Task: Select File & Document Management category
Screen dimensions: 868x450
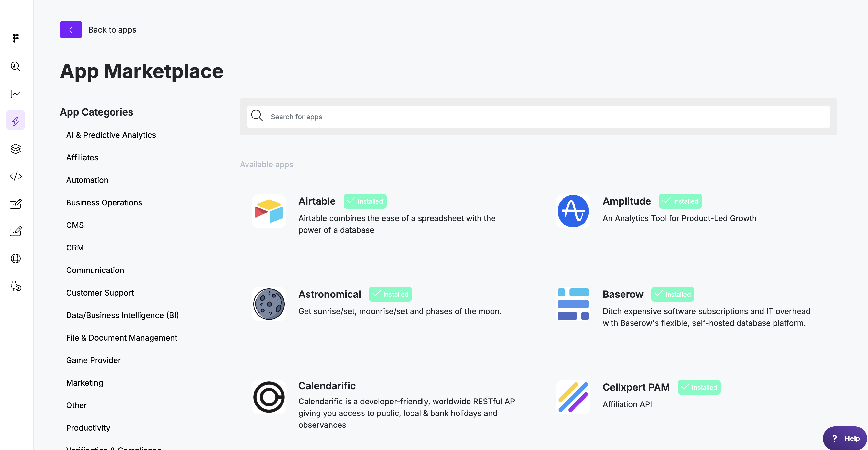Action: tap(121, 338)
